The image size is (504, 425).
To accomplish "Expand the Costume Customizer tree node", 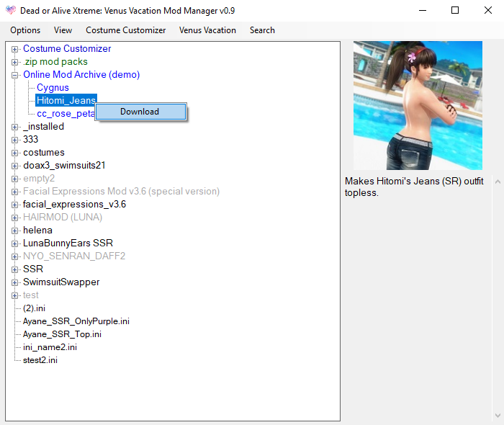I will [14, 49].
